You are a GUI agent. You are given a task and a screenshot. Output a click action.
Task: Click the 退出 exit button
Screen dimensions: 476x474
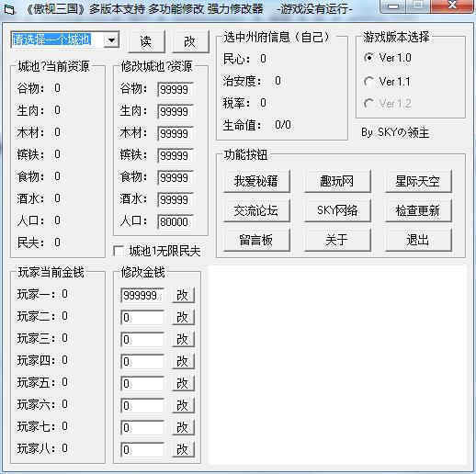(418, 240)
